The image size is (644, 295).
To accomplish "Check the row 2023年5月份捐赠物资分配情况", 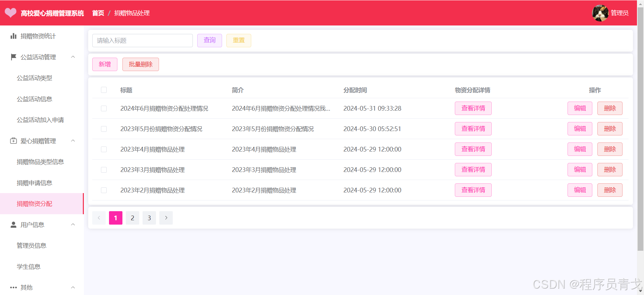I will tap(104, 129).
